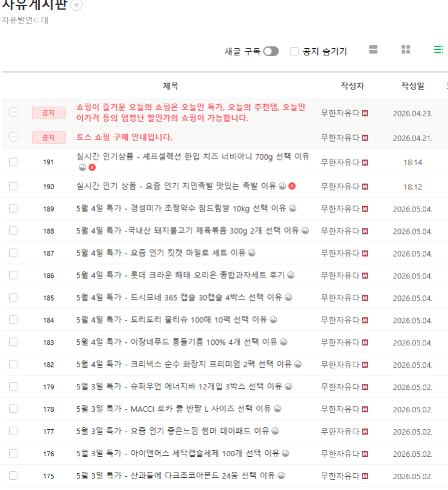Check the box for post 190
The height and width of the screenshot is (490, 448).
click(13, 186)
